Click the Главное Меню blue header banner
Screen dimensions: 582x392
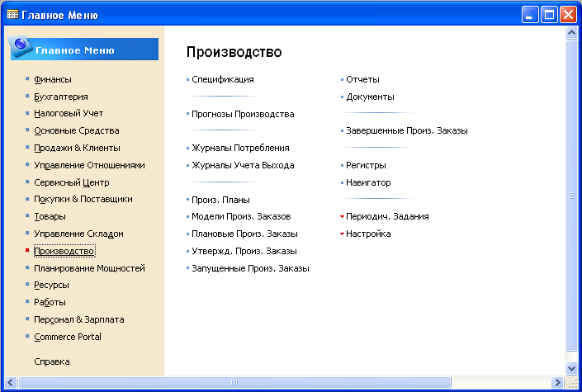pos(84,49)
